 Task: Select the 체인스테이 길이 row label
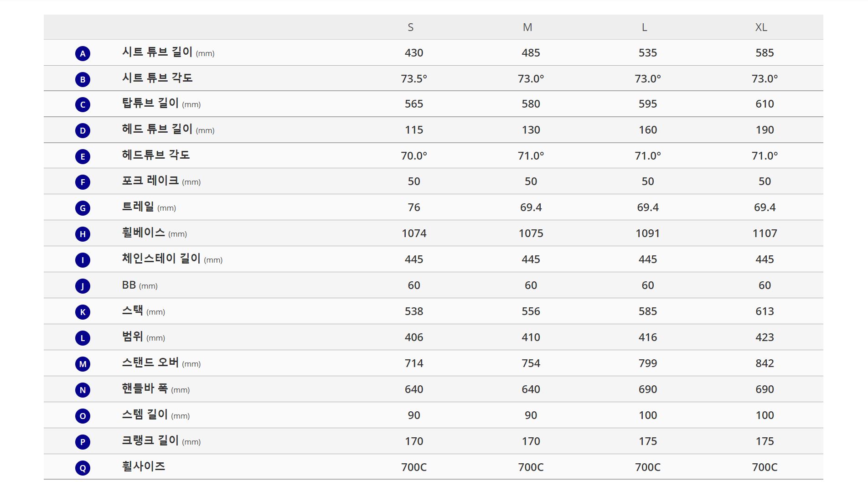coord(172,259)
